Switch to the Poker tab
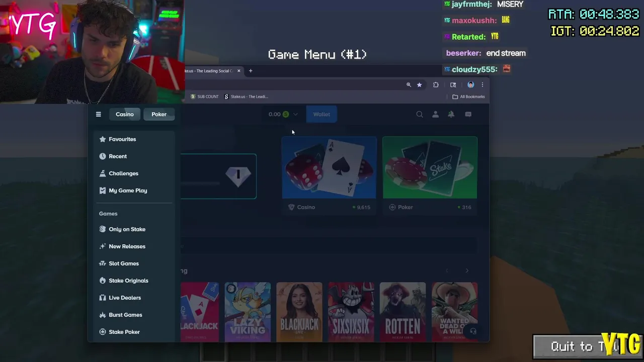 (x=159, y=114)
